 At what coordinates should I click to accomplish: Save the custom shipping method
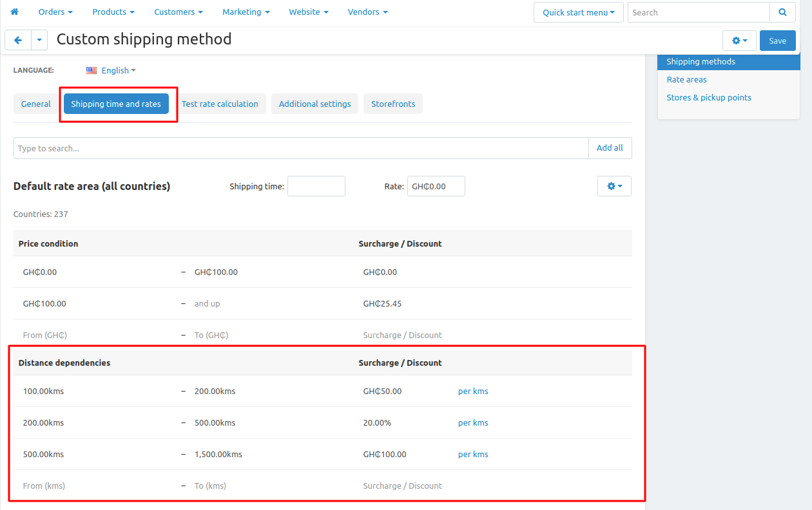(778, 41)
